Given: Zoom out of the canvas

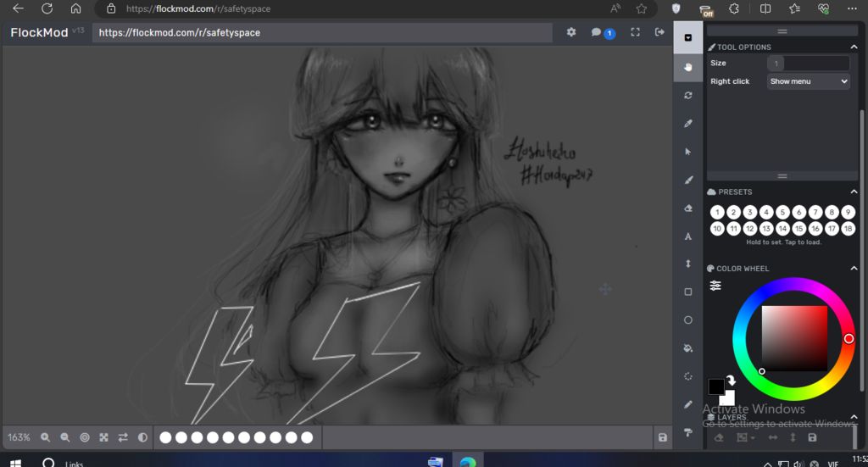Looking at the screenshot, I should pos(64,437).
